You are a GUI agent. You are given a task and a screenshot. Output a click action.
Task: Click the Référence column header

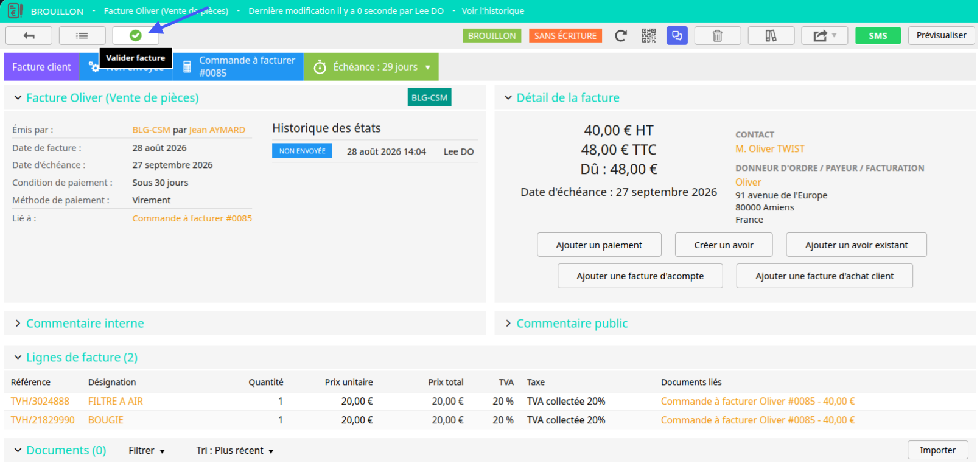coord(30,383)
